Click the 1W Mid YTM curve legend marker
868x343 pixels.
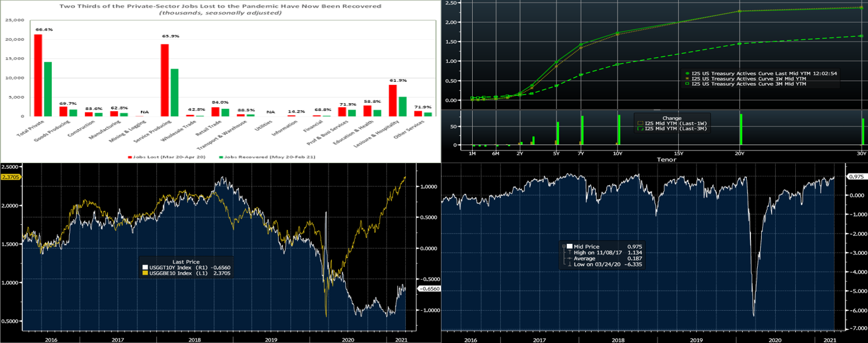coord(687,78)
